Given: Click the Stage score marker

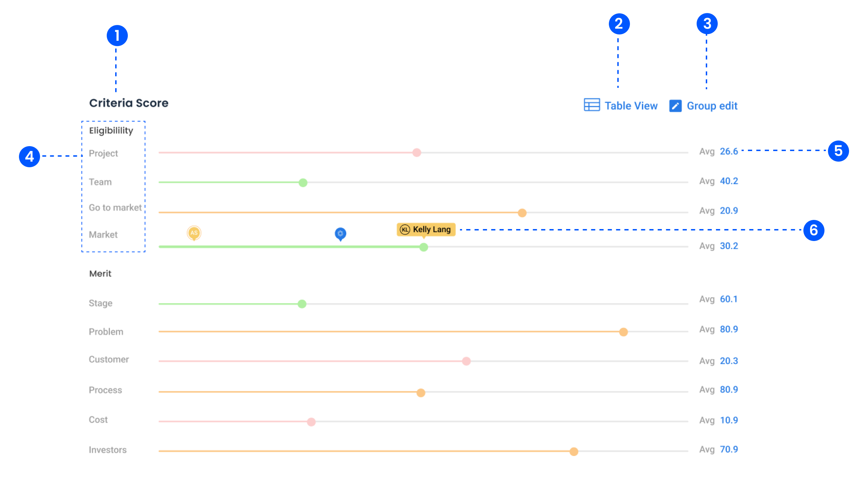Looking at the screenshot, I should [302, 303].
